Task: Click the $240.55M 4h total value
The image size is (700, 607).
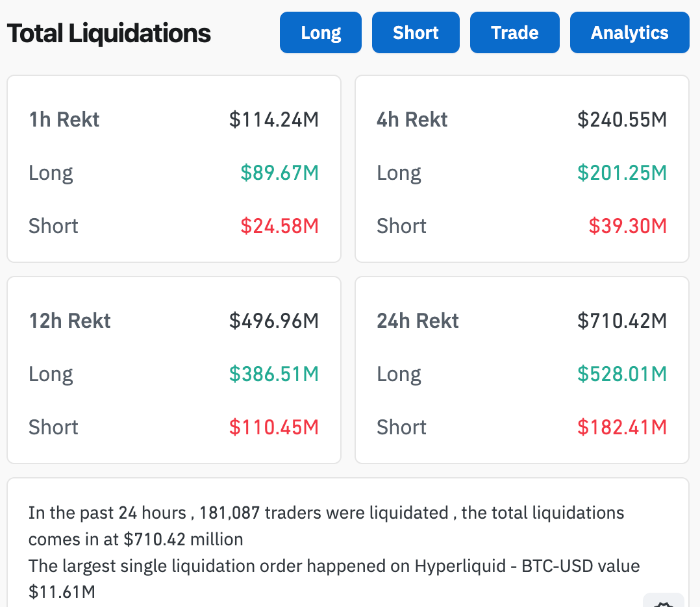Action: 622,119
